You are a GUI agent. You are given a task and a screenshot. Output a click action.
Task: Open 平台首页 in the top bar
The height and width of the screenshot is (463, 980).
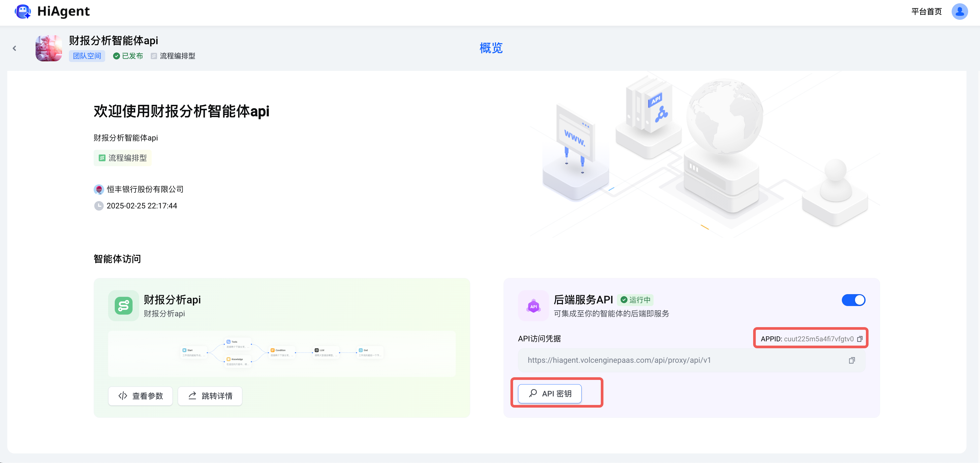coord(926,12)
